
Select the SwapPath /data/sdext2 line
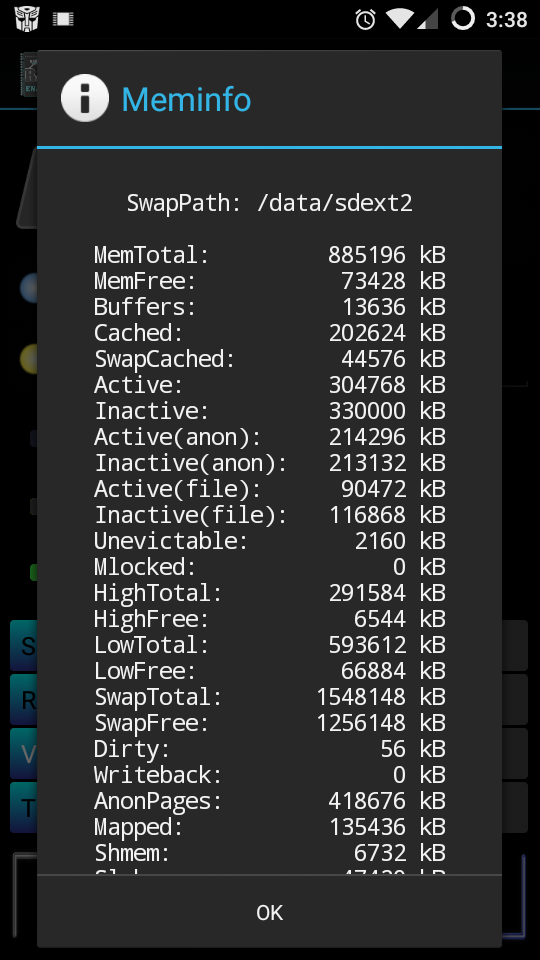click(x=269, y=203)
